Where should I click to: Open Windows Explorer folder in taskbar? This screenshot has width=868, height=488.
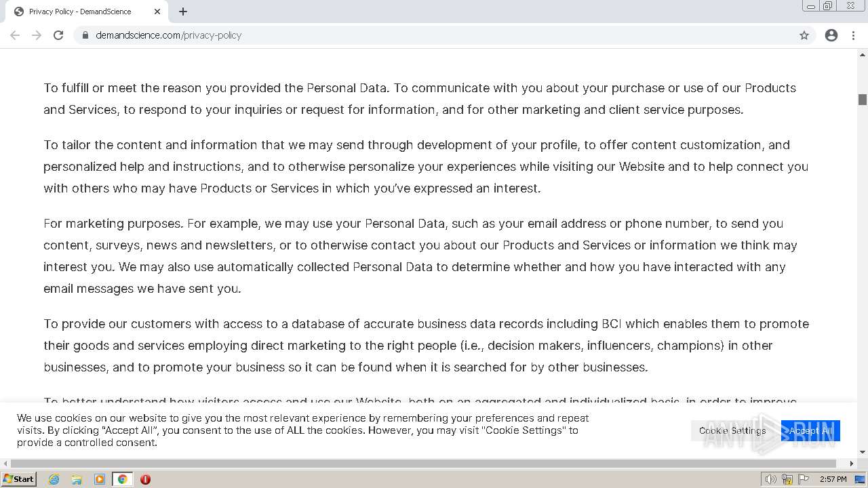coord(77,479)
